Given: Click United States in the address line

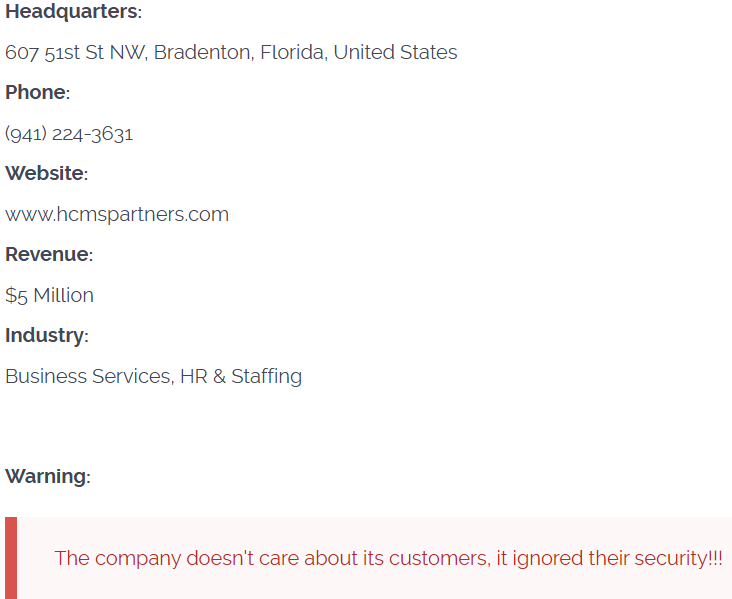Looking at the screenshot, I should click(x=395, y=52).
